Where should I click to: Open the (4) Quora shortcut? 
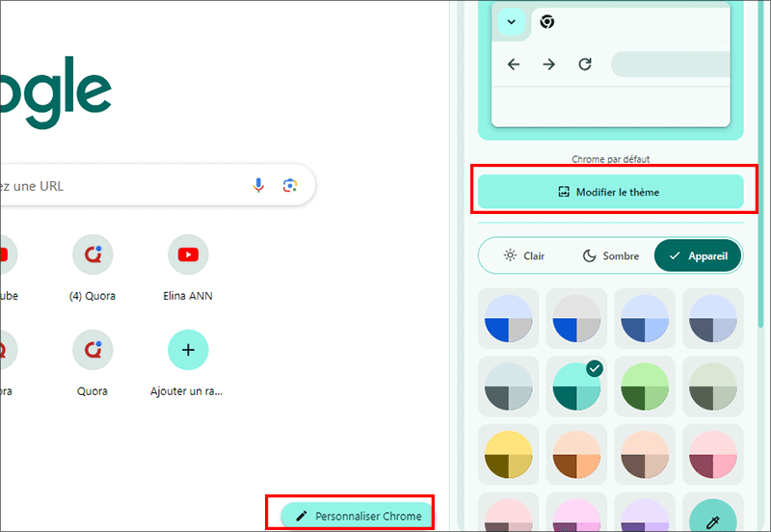pyautogui.click(x=93, y=254)
